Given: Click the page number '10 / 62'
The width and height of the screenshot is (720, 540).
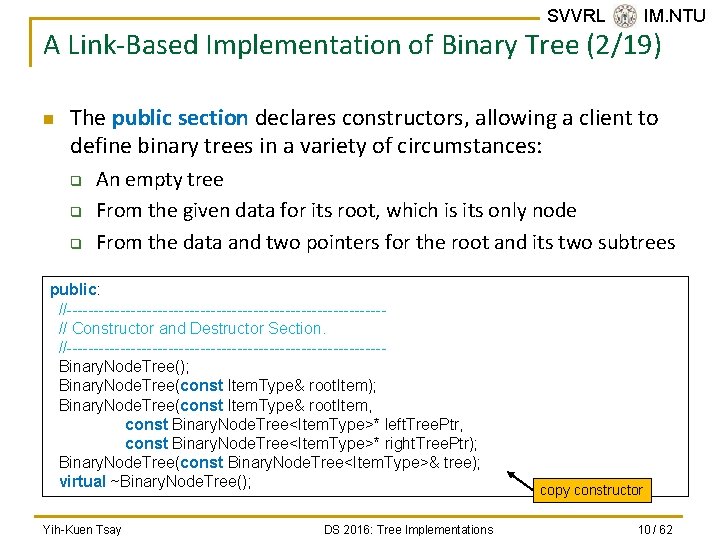Looking at the screenshot, I should click(655, 529).
